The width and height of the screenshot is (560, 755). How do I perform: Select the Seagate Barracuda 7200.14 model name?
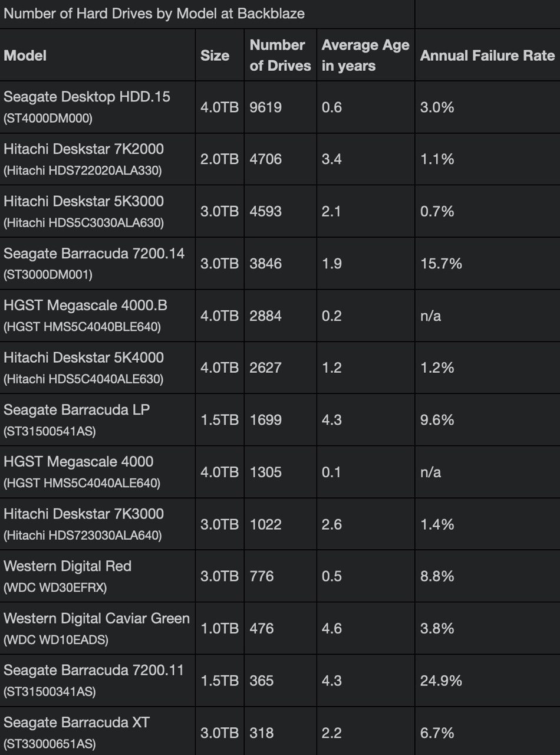pos(94,254)
